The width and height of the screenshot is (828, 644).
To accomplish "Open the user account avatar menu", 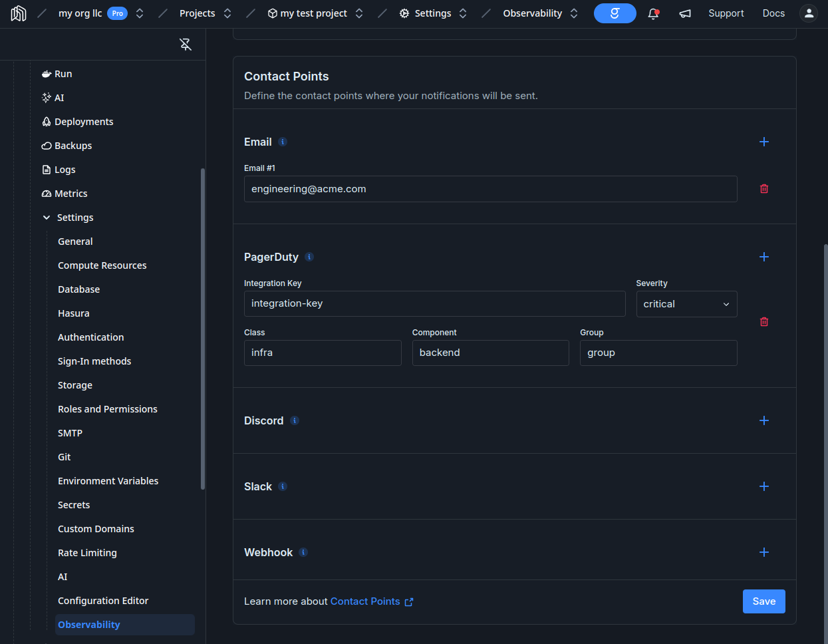I will pos(808,13).
